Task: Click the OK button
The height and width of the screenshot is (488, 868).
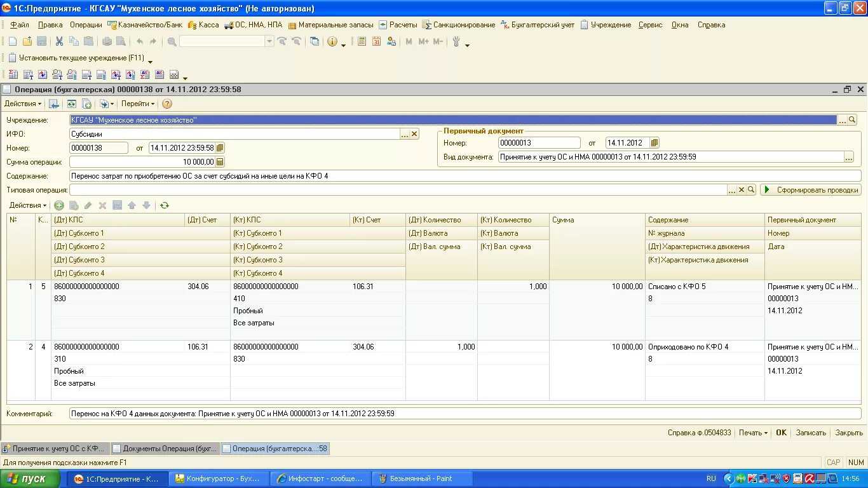Action: tap(781, 433)
